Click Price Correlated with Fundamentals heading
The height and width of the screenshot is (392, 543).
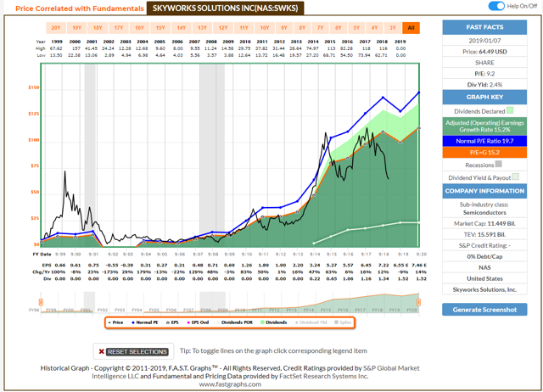click(x=79, y=8)
